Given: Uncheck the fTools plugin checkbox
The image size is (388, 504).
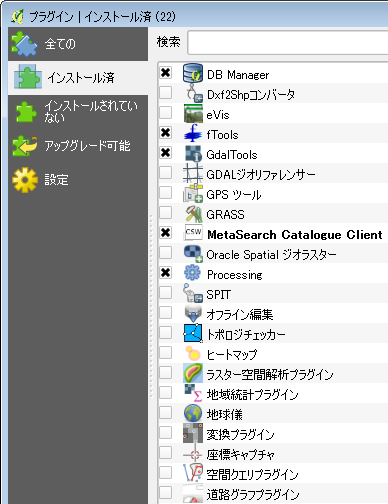Looking at the screenshot, I should (165, 133).
